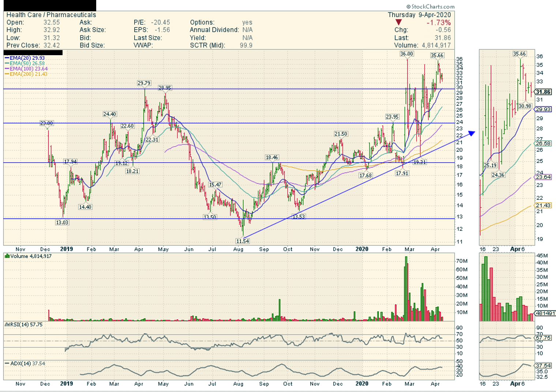556x392 pixels.
Task: Click the red down-triangle change indicator
Action: (x=398, y=23)
